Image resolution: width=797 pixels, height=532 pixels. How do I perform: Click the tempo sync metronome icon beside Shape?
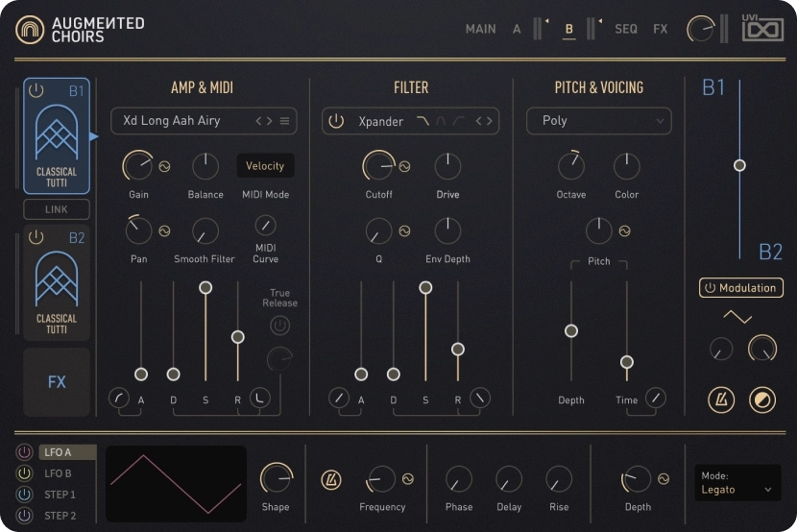coord(330,478)
